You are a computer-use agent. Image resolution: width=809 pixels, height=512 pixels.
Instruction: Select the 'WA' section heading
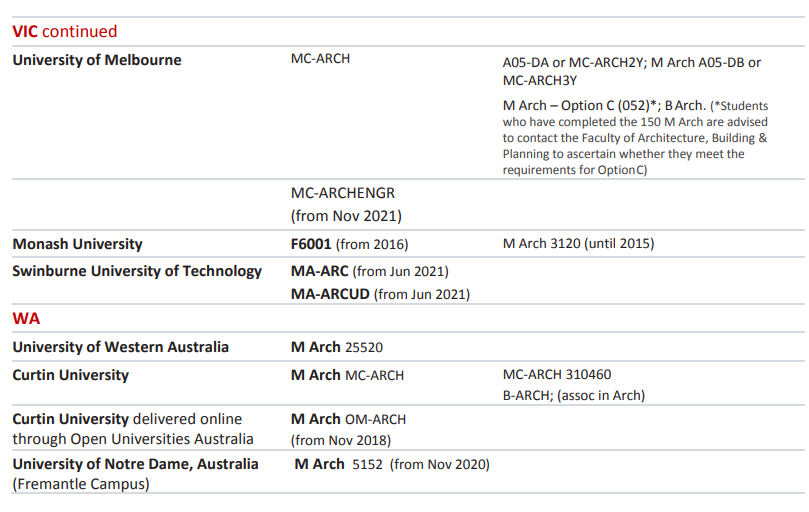pyautogui.click(x=26, y=318)
